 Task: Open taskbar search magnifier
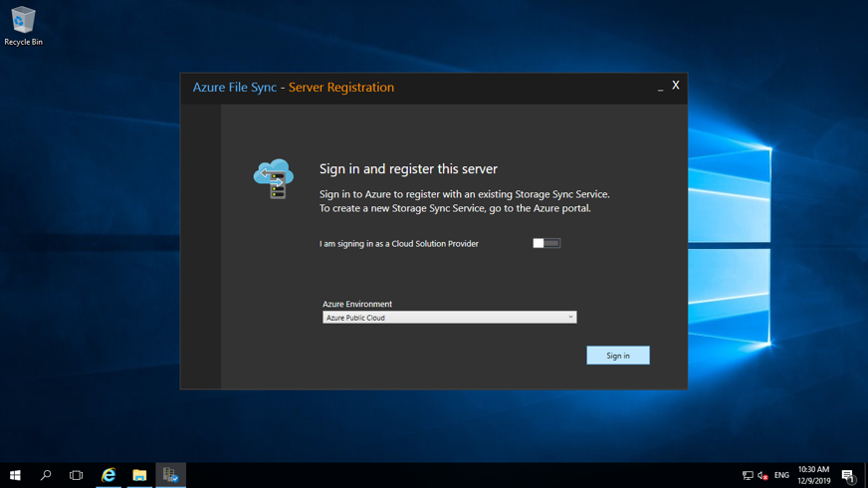tap(46, 475)
